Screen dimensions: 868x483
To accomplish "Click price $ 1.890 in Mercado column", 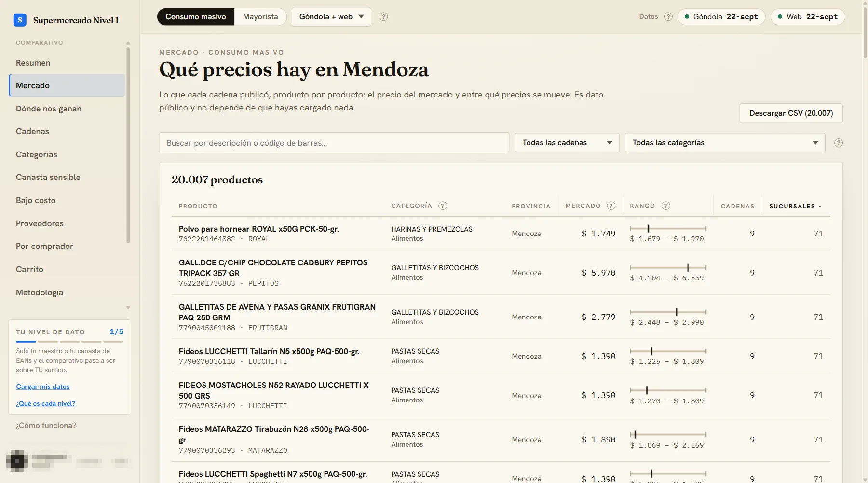I will point(598,440).
